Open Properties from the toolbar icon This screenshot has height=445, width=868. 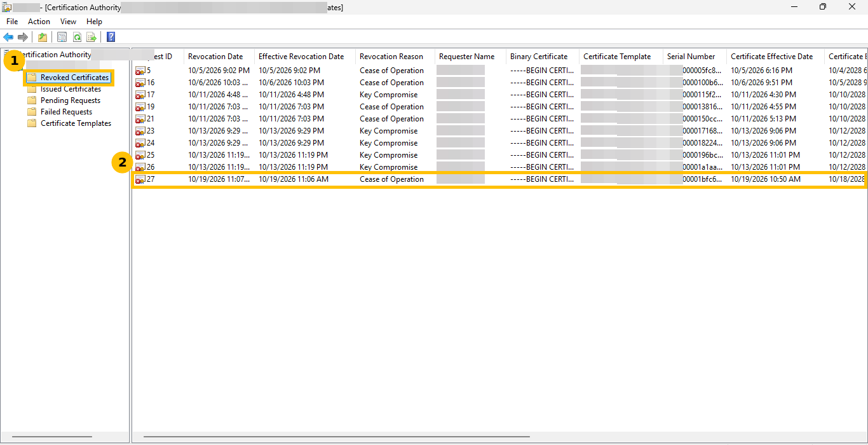pyautogui.click(x=62, y=37)
